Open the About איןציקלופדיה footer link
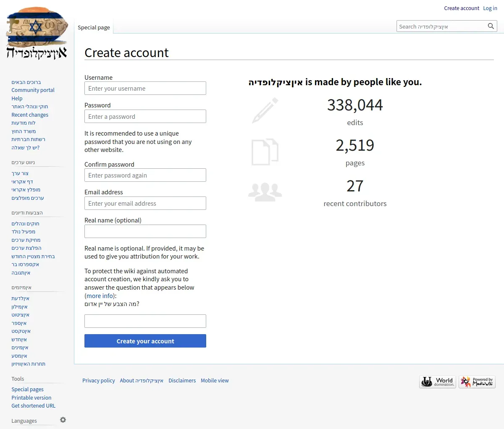The width and height of the screenshot is (504, 429). pos(142,380)
